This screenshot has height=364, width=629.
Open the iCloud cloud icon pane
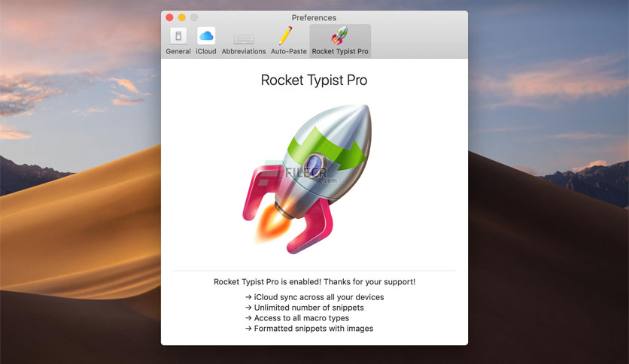206,36
